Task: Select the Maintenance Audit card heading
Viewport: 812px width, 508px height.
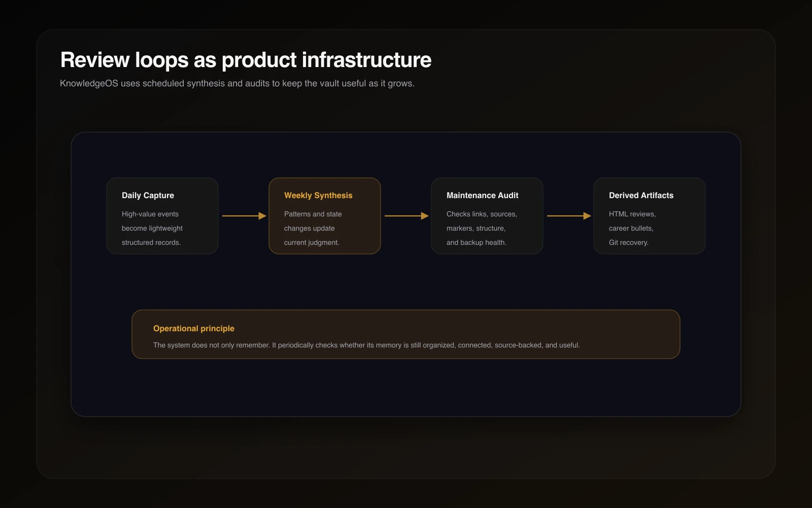Action: click(483, 196)
